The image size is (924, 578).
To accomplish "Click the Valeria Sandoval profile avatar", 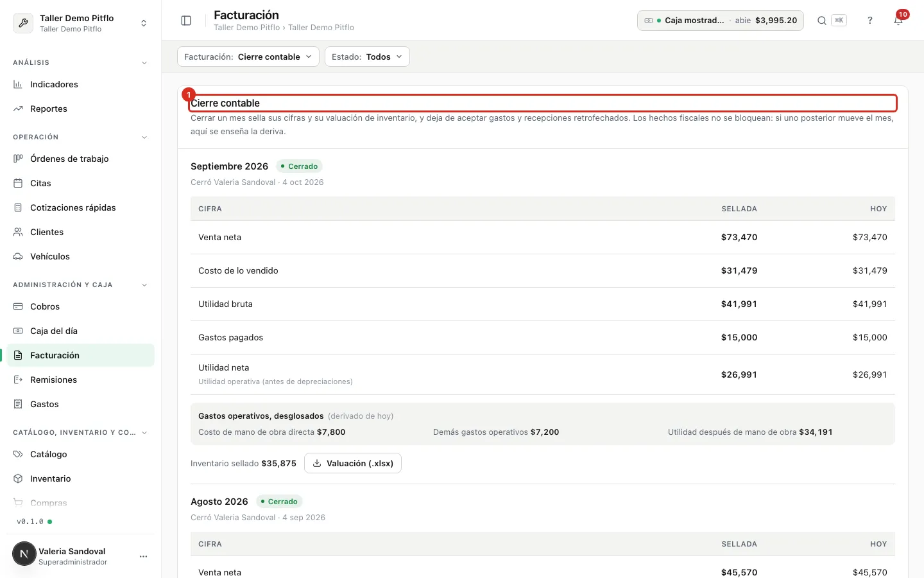I will [24, 554].
